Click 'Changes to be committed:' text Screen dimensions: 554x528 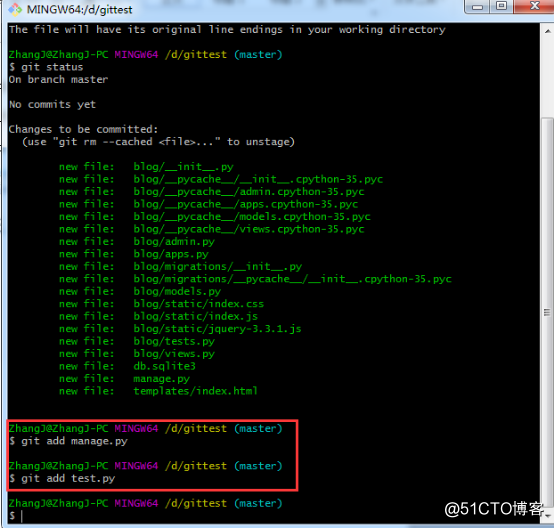tap(83, 129)
